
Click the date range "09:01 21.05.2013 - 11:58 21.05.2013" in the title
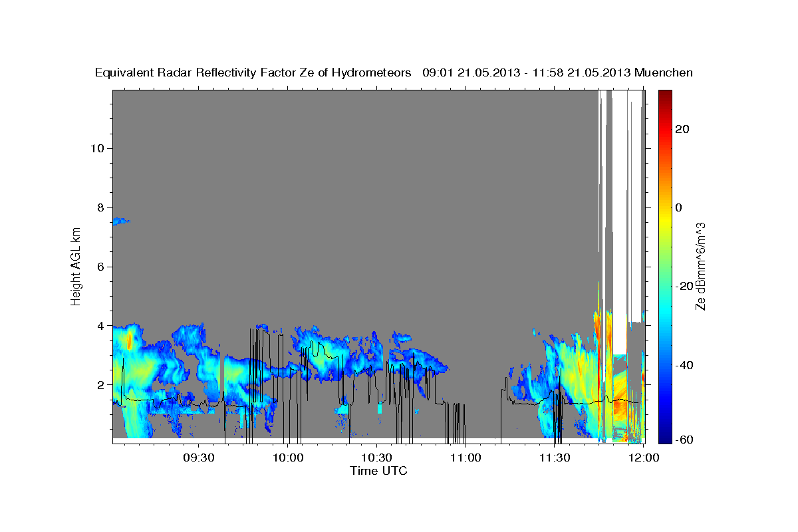point(527,72)
